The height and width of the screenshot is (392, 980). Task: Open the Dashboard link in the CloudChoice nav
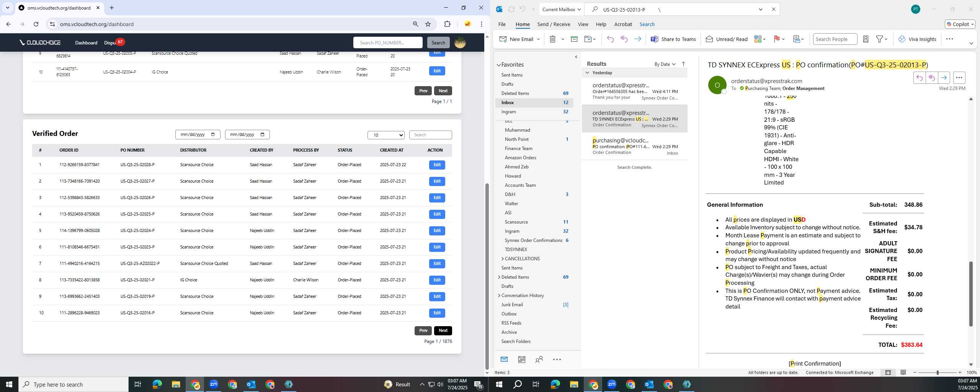86,42
